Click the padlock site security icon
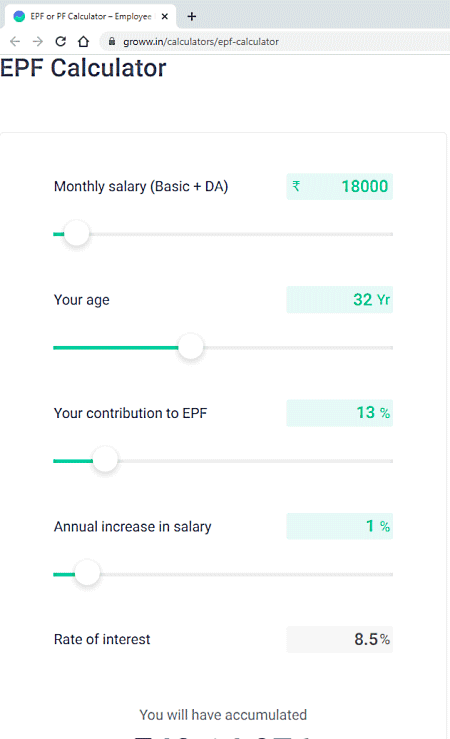 112,41
